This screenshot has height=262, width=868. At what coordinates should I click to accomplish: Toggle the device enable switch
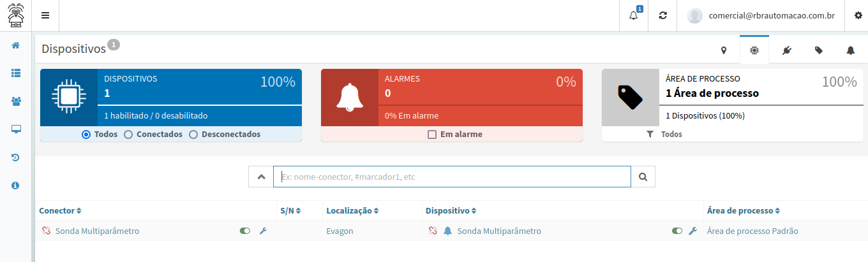(677, 231)
